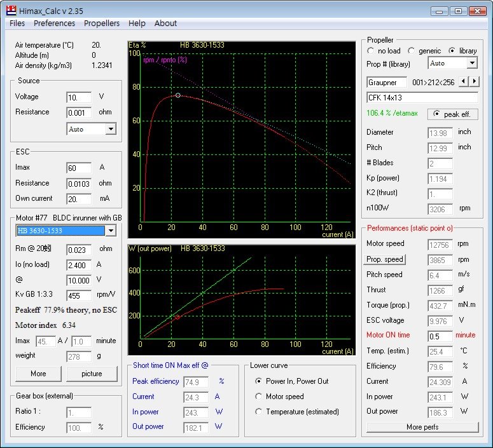The height and width of the screenshot is (448, 493).
Task: Switch lower curve to Temperature (estimated)
Action: pos(258,412)
